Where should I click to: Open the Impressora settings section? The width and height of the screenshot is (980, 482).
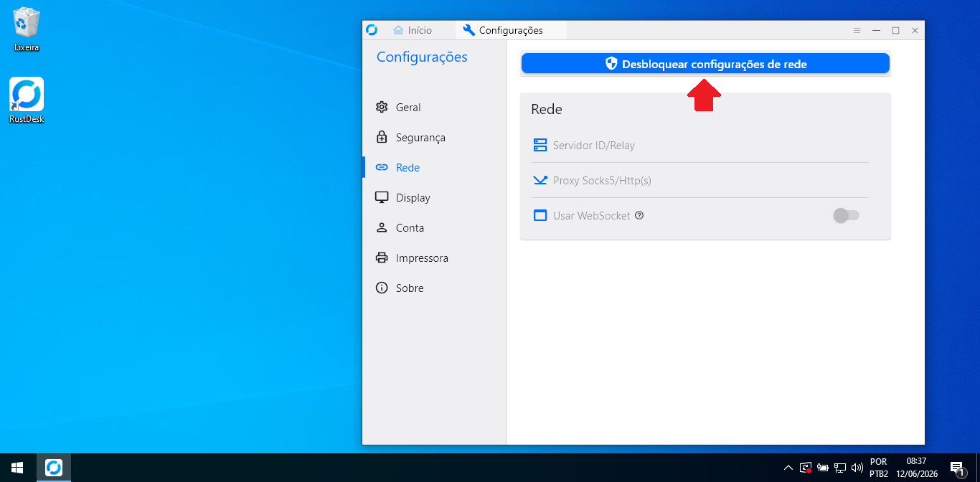[434, 258]
